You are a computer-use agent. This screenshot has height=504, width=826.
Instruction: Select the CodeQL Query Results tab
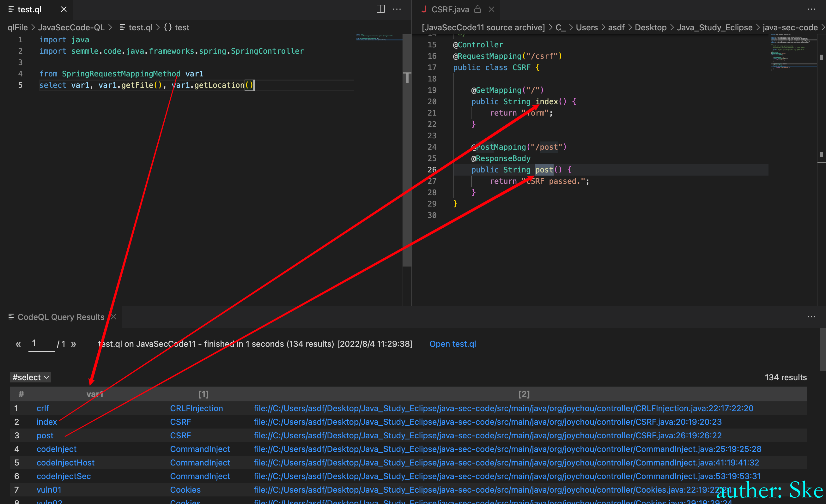point(61,317)
